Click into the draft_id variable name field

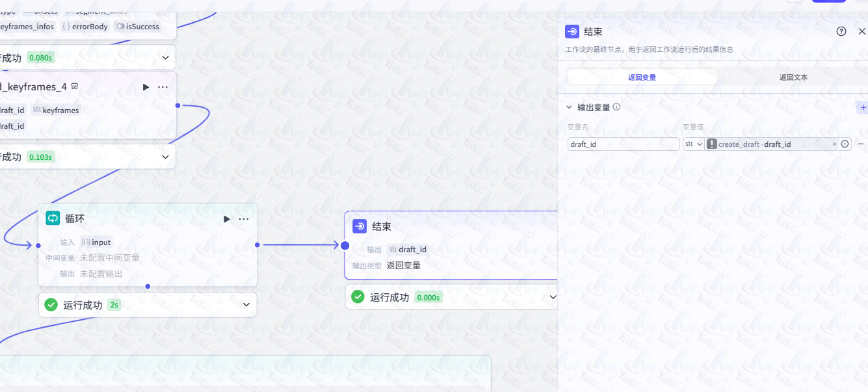coord(623,144)
